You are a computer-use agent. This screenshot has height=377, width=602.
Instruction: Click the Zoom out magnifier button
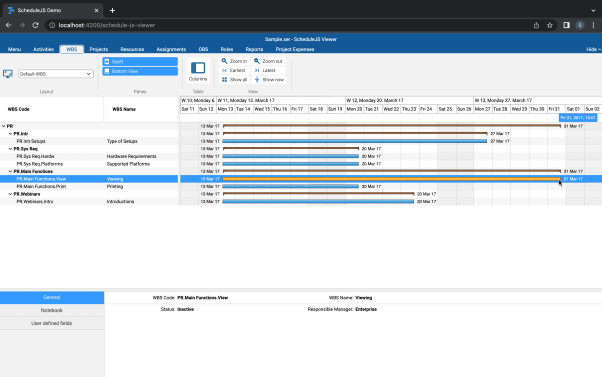pyautogui.click(x=268, y=61)
